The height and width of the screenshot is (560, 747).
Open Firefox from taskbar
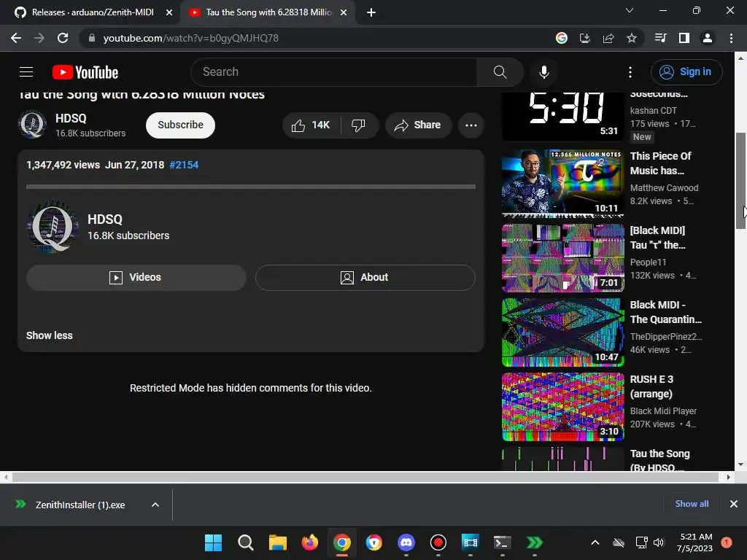tap(309, 542)
